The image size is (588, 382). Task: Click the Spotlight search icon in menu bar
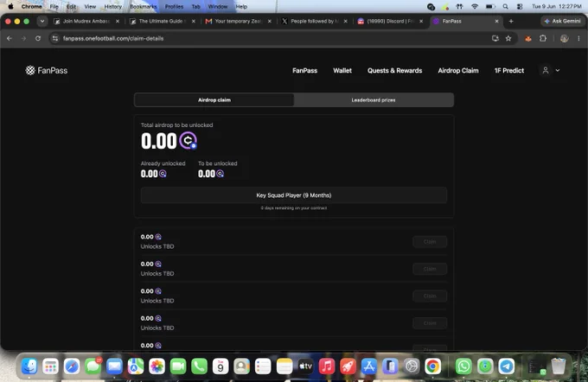pos(506,6)
